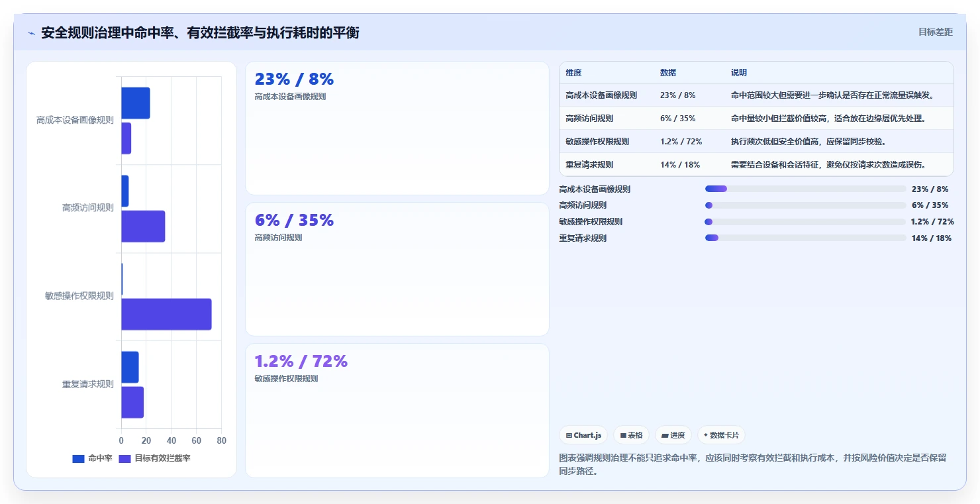Click the 表格 tag chip
The height and width of the screenshot is (504, 980).
[631, 435]
